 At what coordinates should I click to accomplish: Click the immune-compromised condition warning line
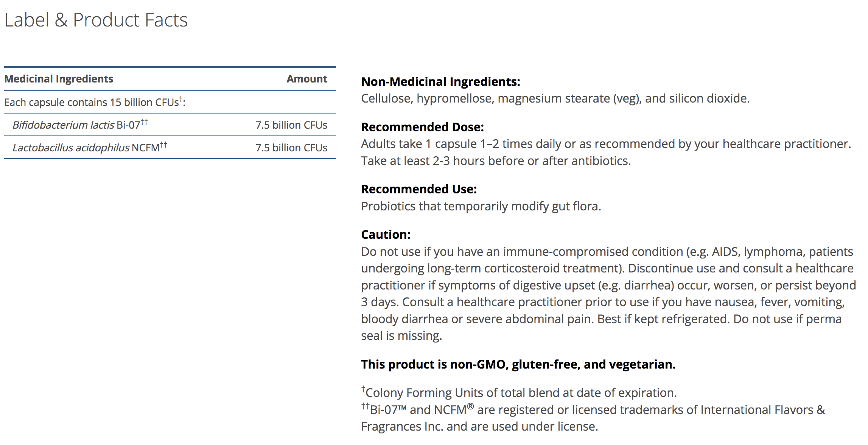(x=607, y=252)
